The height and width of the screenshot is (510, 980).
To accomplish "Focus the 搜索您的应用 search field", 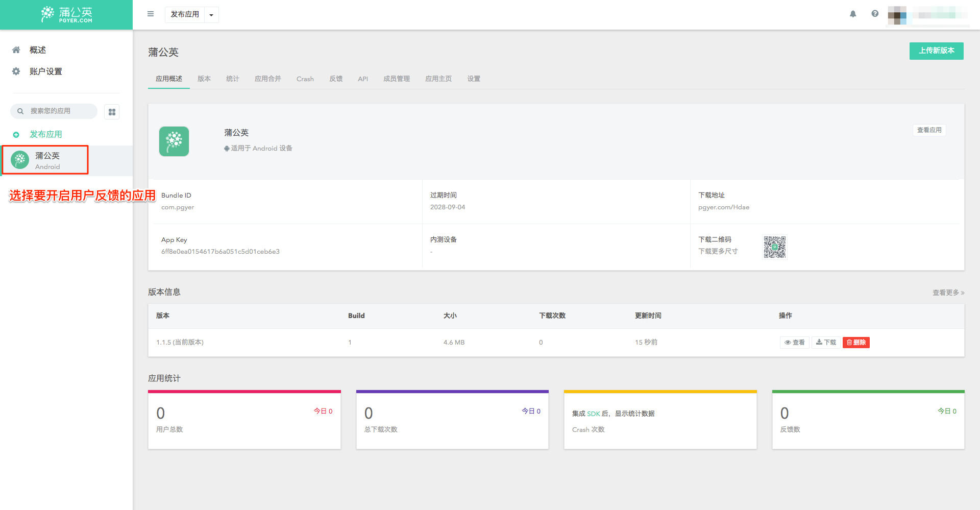I will point(54,111).
